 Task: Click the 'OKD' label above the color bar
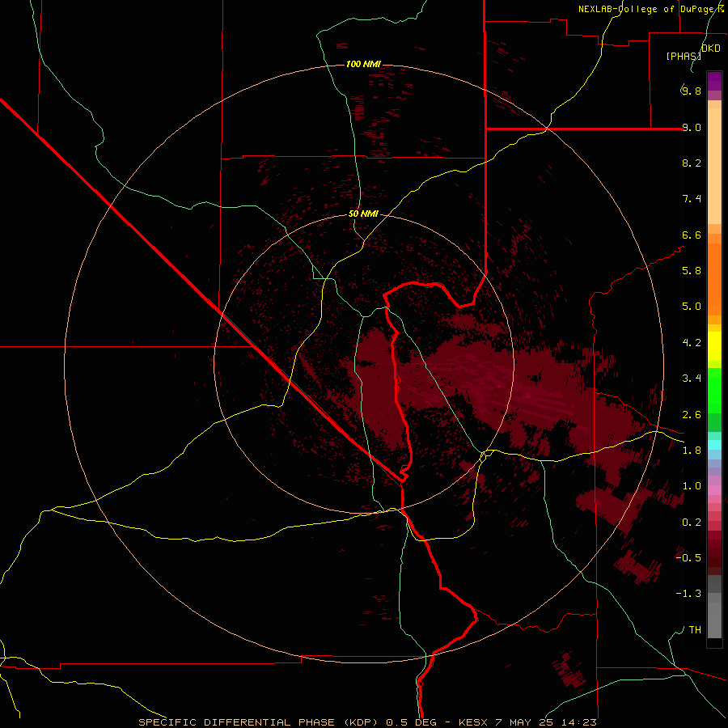pyautogui.click(x=711, y=49)
